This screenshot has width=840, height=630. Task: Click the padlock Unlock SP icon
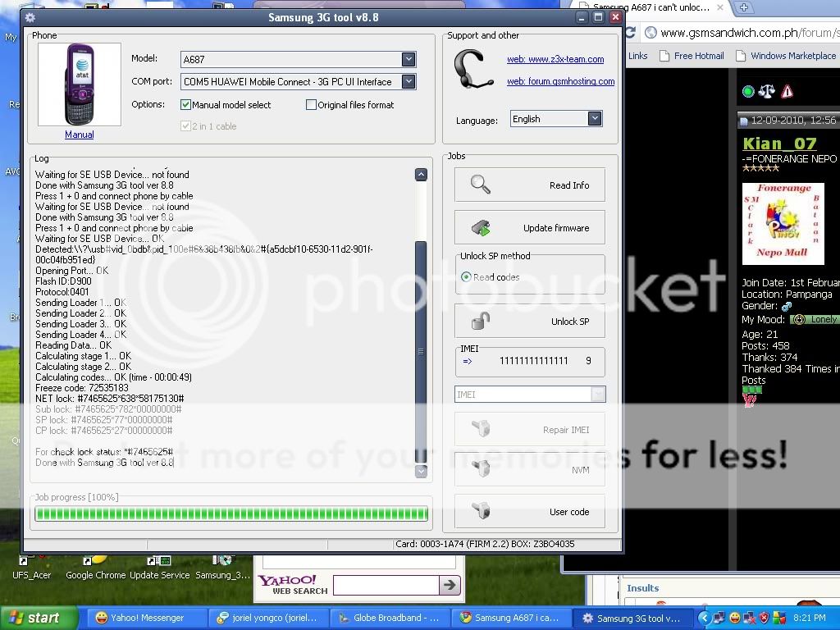[x=481, y=321]
